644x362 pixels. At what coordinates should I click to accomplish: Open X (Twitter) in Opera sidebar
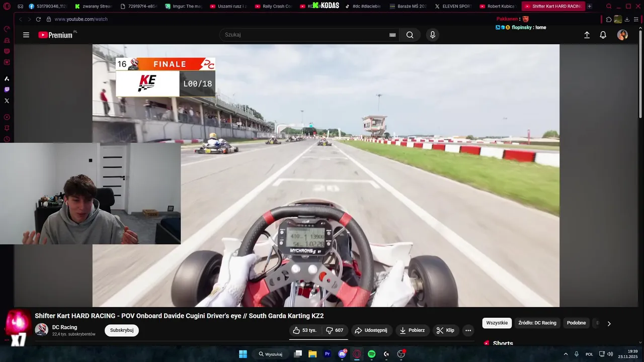[7, 101]
